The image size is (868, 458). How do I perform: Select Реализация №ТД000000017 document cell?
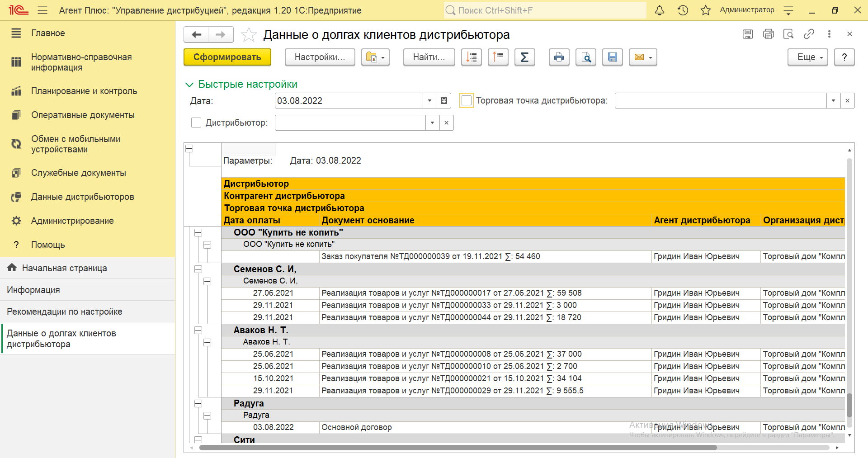coord(485,293)
